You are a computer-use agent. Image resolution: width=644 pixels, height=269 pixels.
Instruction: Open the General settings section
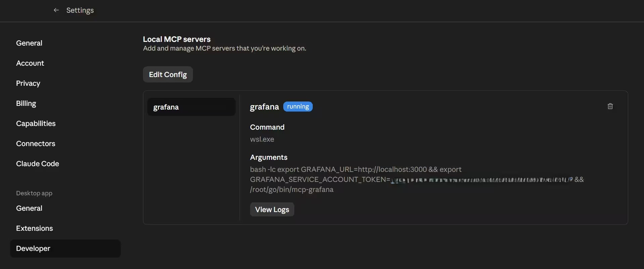tap(29, 43)
